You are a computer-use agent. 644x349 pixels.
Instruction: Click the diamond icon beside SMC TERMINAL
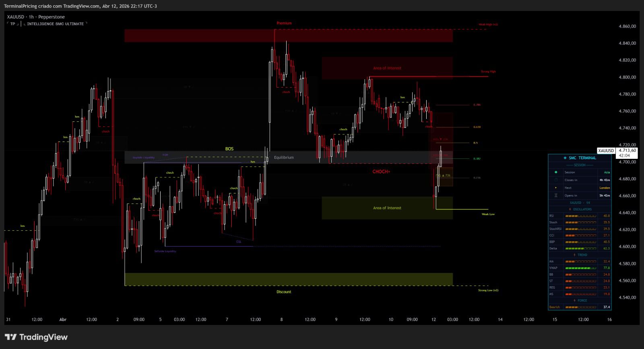(565, 158)
